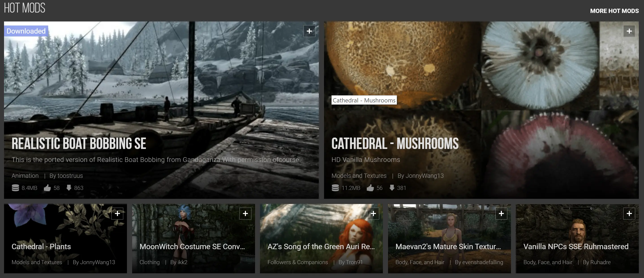The height and width of the screenshot is (278, 644).
Task: Open Body, Face, and Hair on Vanilla NPCs card
Action: click(548, 262)
